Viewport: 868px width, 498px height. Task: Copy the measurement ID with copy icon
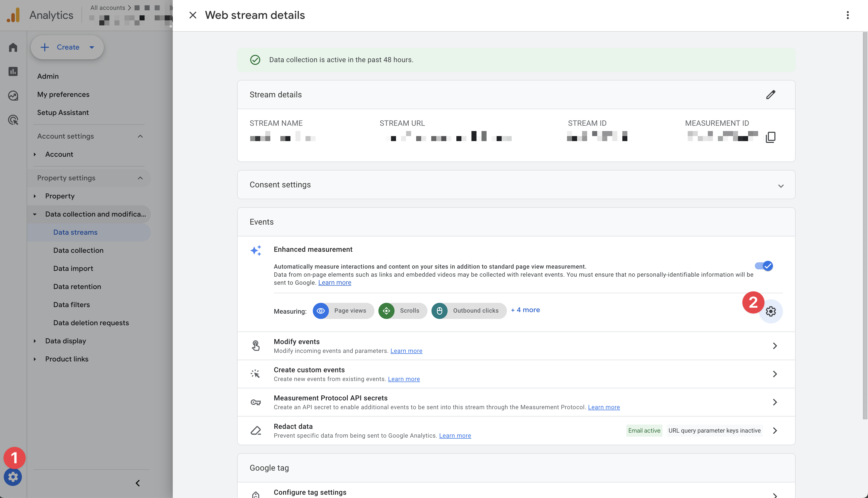pos(770,137)
